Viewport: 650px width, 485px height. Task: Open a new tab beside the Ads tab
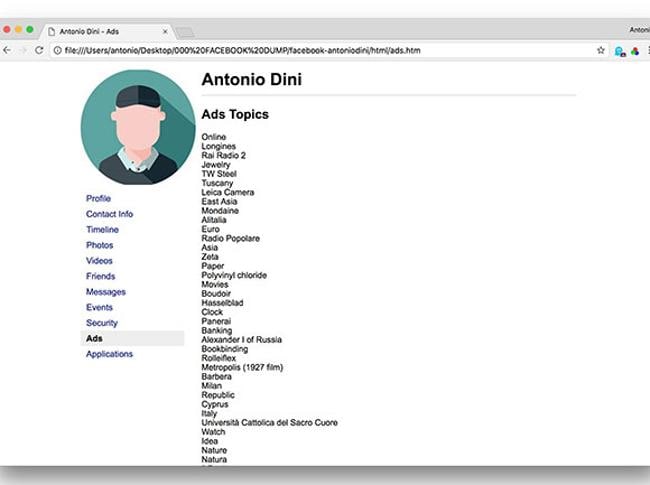185,32
